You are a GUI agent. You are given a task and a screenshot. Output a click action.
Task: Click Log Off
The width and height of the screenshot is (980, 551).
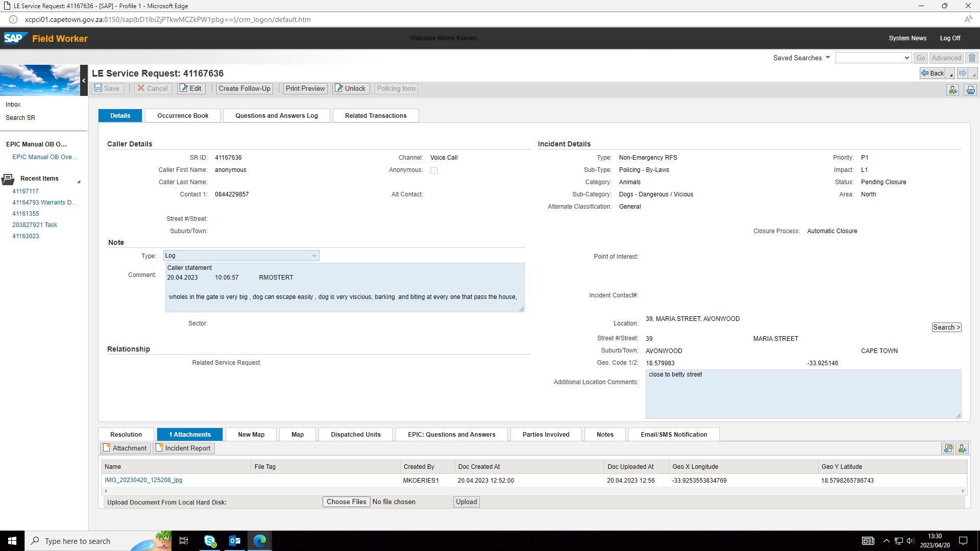(950, 38)
